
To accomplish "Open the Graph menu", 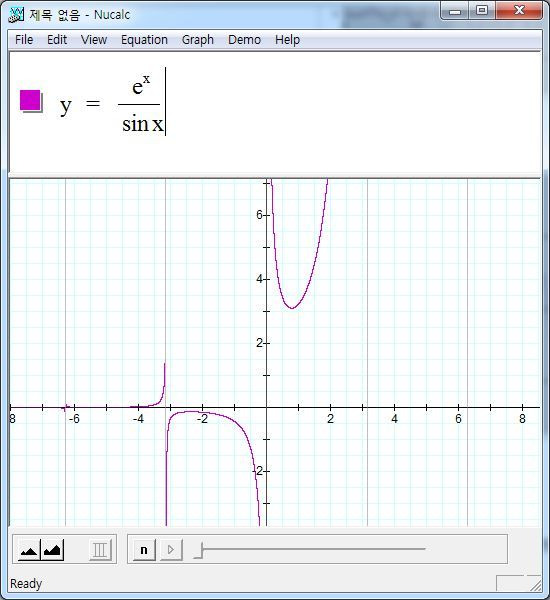I will 197,40.
